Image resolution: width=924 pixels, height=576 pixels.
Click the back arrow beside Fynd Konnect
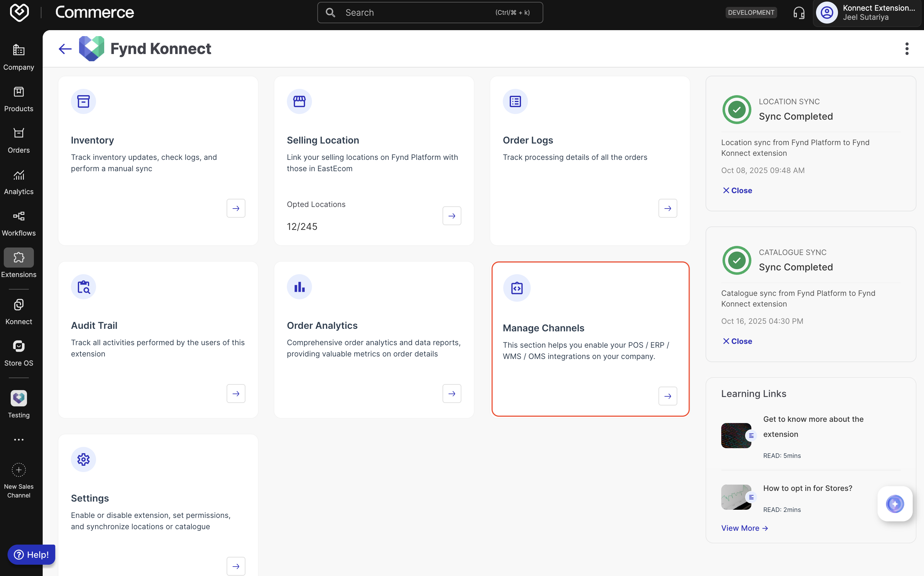(65, 49)
